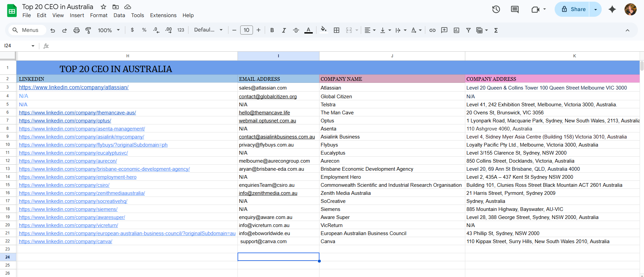Insert a link

click(x=432, y=30)
